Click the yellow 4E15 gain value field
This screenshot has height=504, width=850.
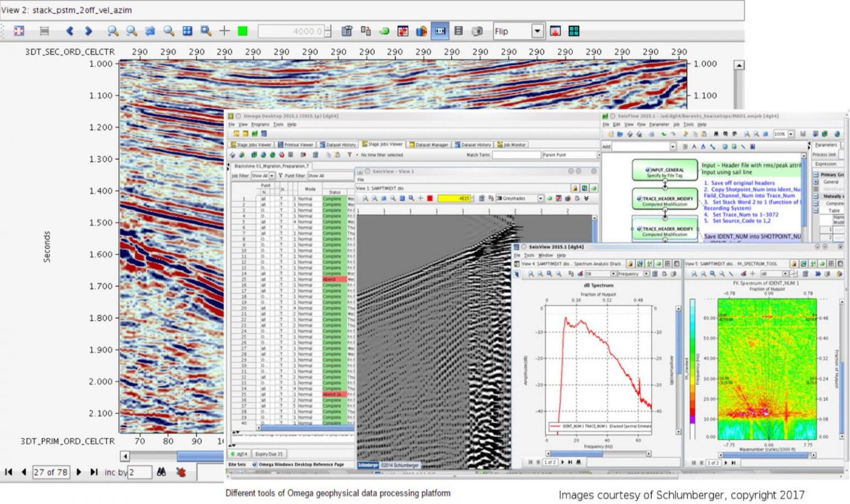click(x=454, y=198)
